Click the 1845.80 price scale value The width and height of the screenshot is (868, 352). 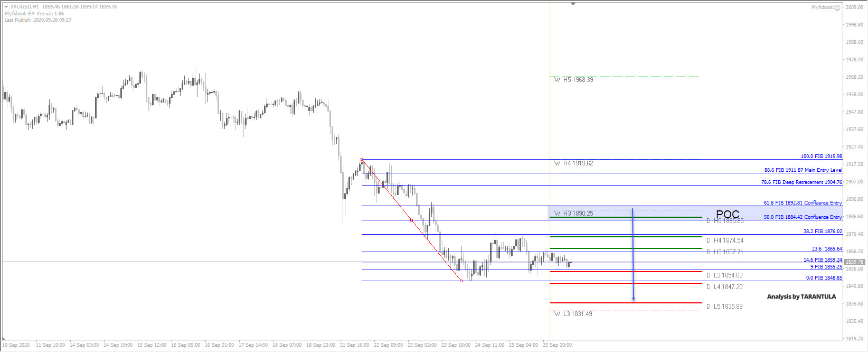point(854,286)
